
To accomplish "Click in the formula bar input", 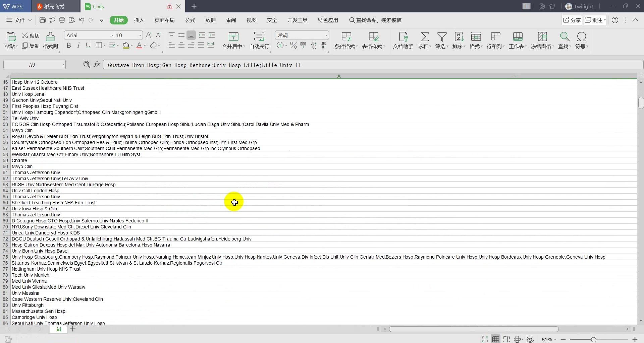I will pyautogui.click(x=373, y=65).
